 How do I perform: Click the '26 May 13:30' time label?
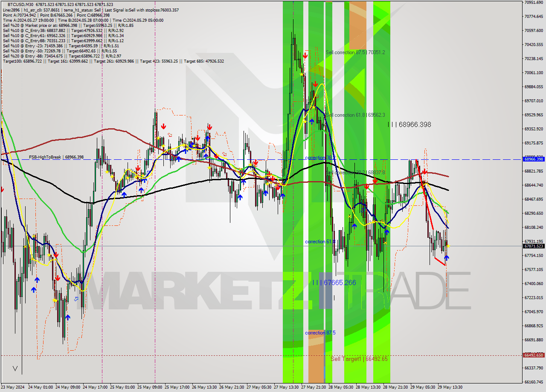click(x=204, y=387)
